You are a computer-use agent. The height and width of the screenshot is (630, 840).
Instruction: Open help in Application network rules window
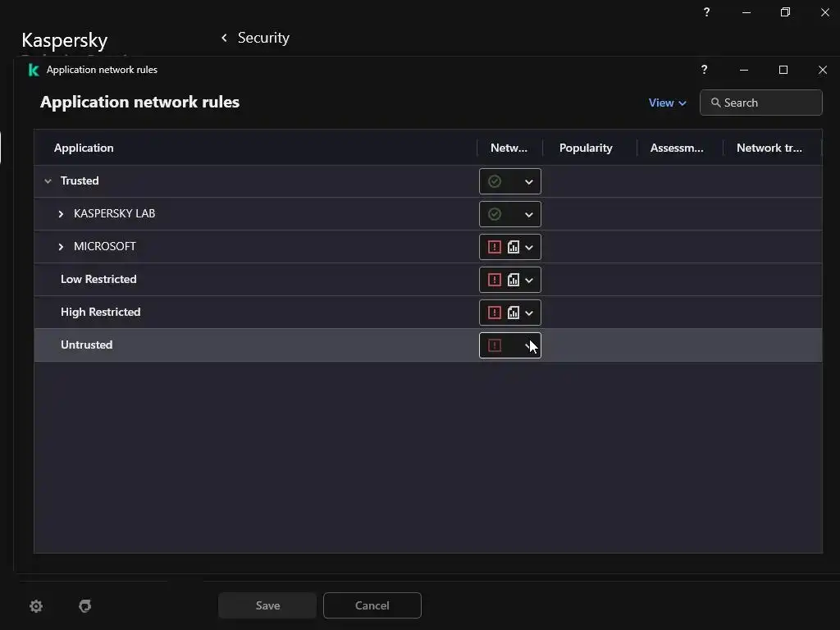pos(704,69)
